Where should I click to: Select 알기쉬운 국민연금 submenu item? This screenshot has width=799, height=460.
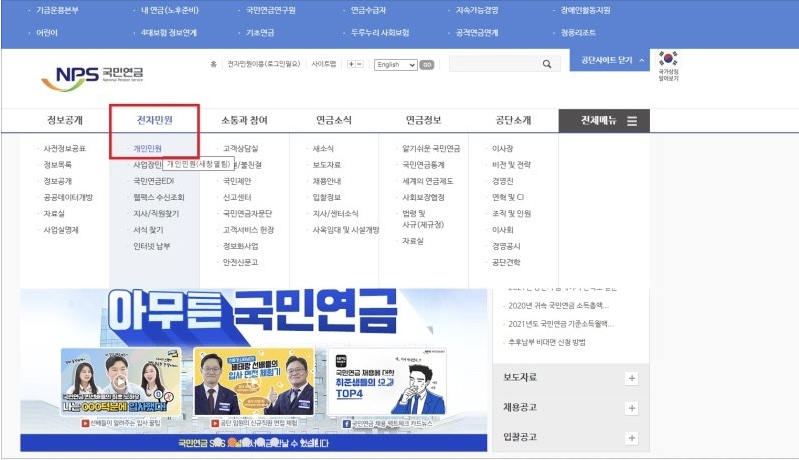[x=431, y=149]
